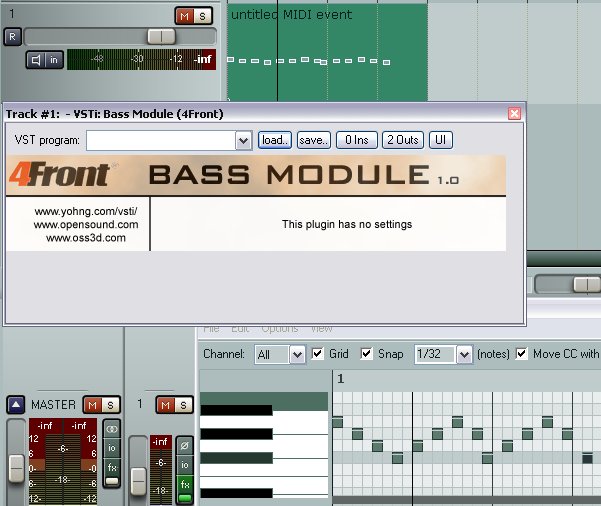Select first MIDI note in piano roll
The image size is (601, 506).
(x=338, y=422)
